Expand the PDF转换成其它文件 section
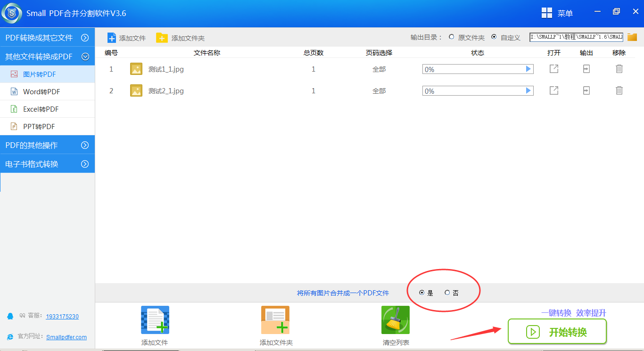644x351 pixels. [x=47, y=38]
